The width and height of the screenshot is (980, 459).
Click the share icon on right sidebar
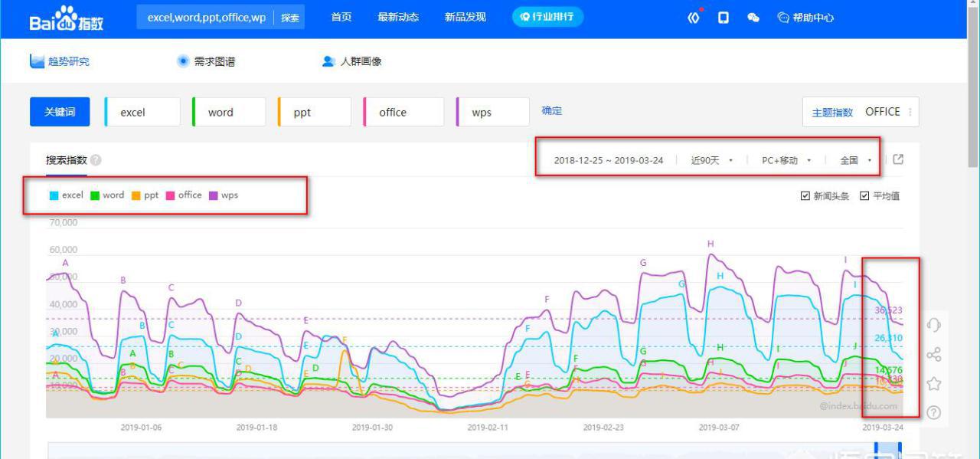[x=933, y=354]
